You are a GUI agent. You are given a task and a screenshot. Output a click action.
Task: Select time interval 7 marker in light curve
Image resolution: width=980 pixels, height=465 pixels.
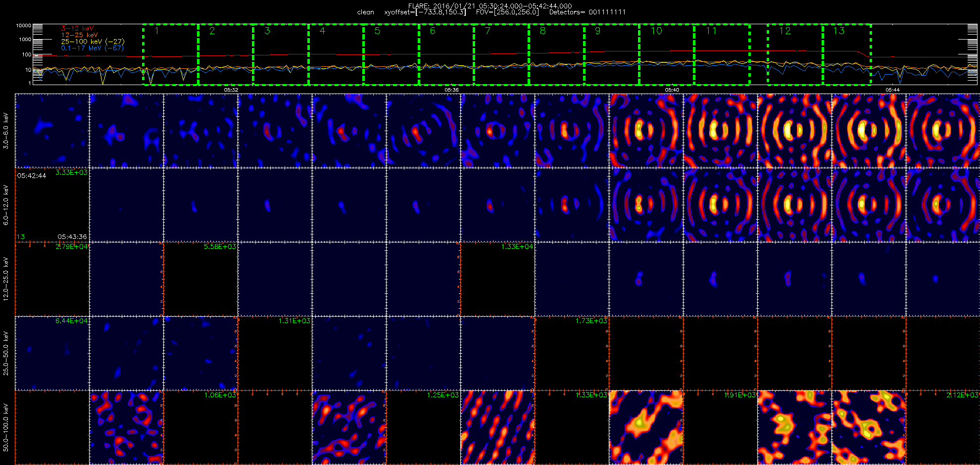pyautogui.click(x=488, y=31)
